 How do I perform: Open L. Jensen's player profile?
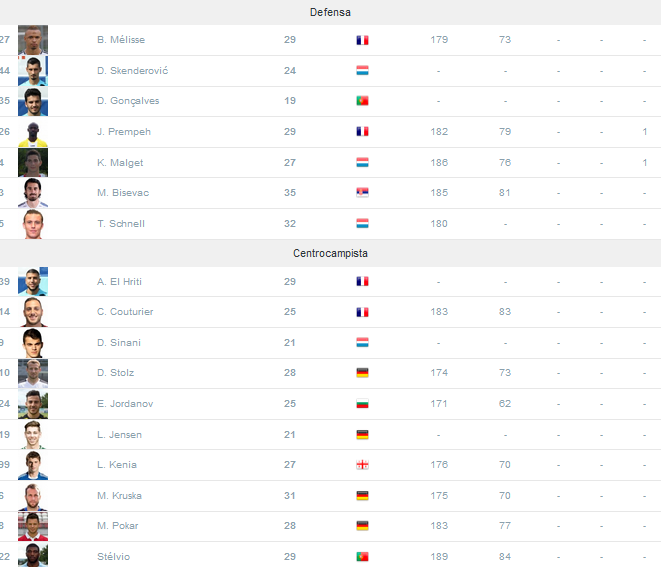pos(119,435)
